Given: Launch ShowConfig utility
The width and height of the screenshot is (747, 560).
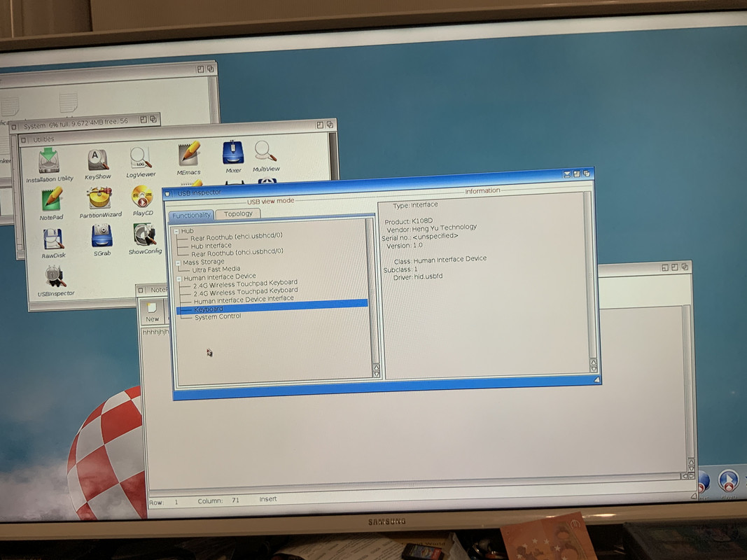Looking at the screenshot, I should (x=145, y=238).
